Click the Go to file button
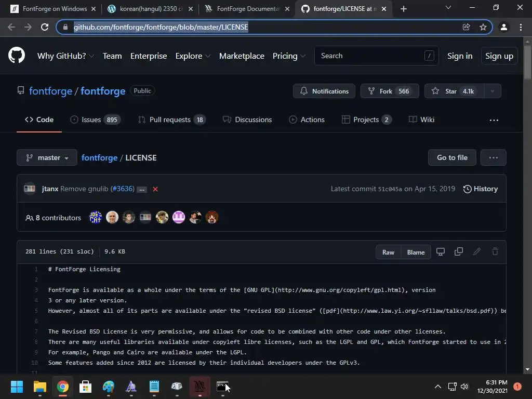Viewport: 532px width, 399px height. coord(452,157)
